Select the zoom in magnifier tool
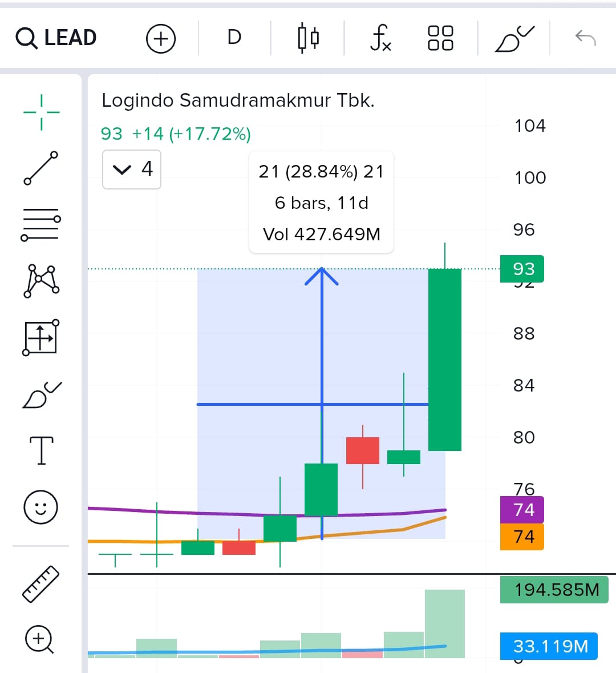Viewport: 616px width, 673px height. [x=39, y=639]
